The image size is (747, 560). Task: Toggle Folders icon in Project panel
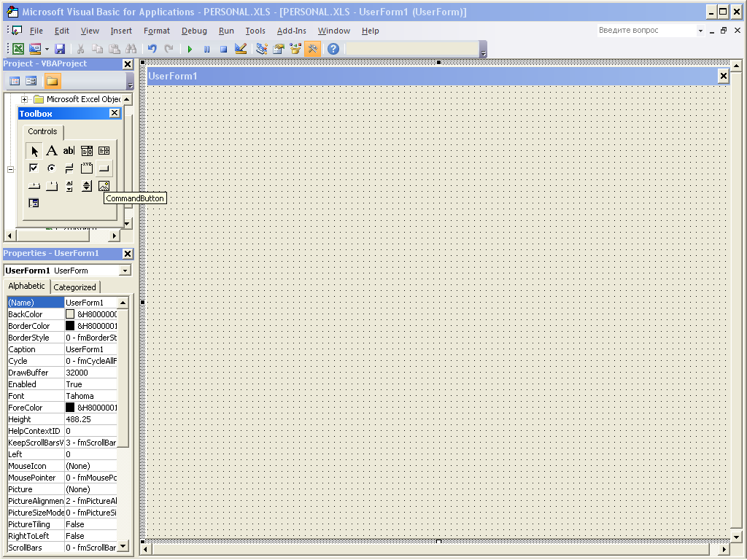53,81
